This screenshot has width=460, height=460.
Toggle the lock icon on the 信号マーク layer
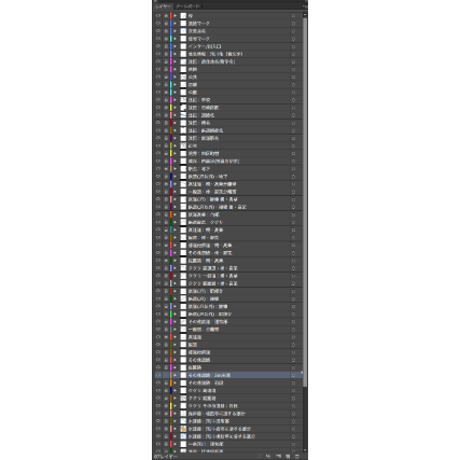pos(166,39)
